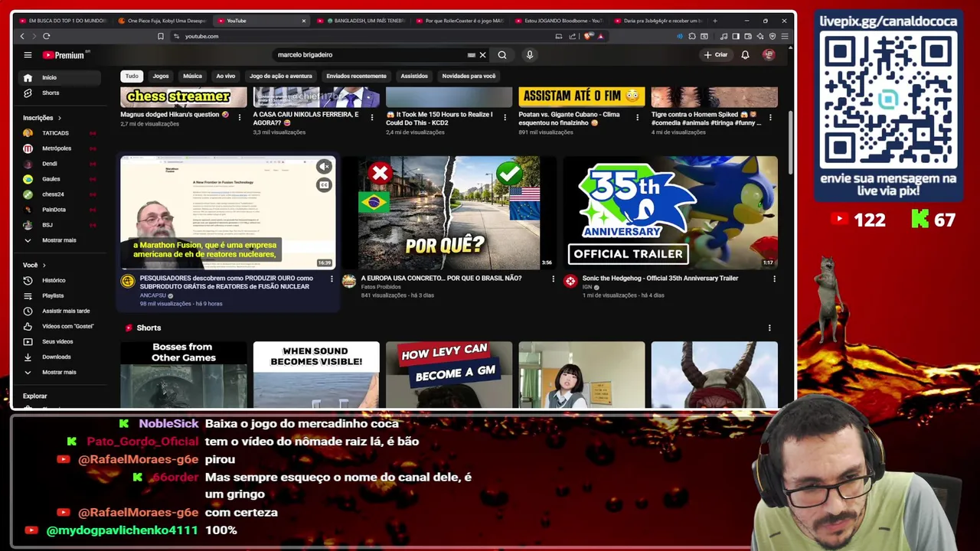Screen dimensions: 980x551
Task: Expand Mostrar mais under Você section
Action: (x=60, y=372)
